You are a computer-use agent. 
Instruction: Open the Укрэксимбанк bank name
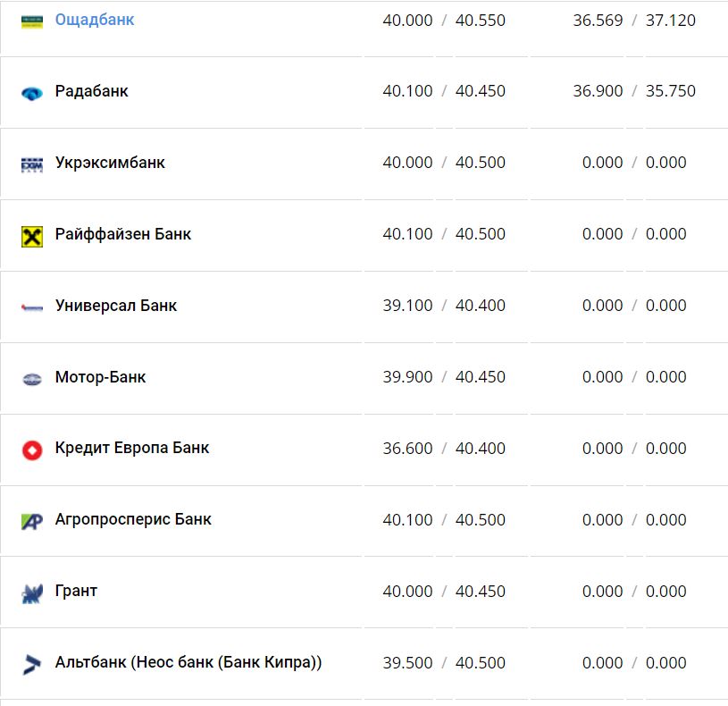[x=110, y=163]
